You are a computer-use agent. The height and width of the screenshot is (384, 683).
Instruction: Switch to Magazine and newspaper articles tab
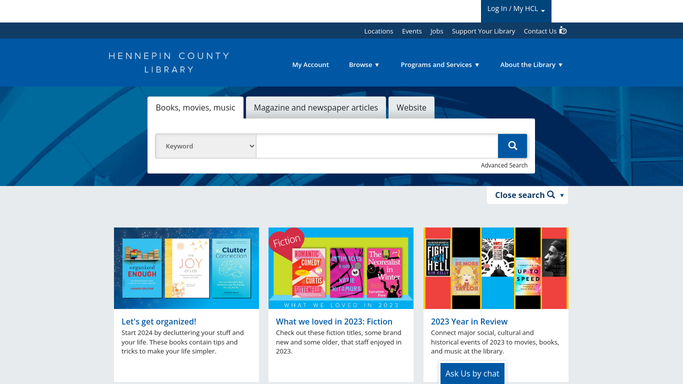(x=316, y=108)
